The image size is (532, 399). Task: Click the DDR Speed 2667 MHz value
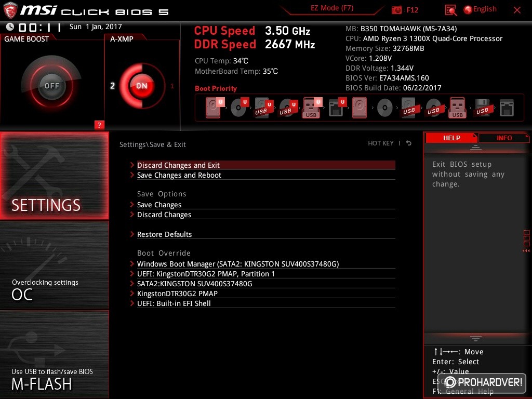290,45
